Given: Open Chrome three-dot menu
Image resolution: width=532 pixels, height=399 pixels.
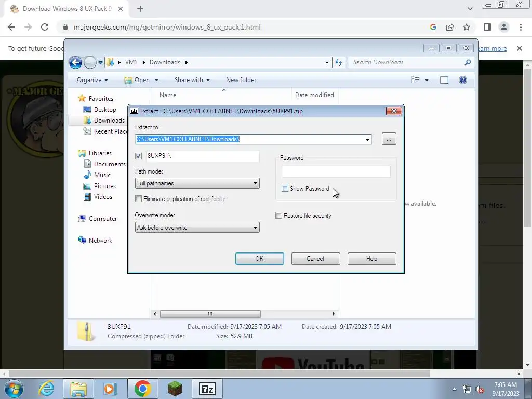Looking at the screenshot, I should point(521,27).
